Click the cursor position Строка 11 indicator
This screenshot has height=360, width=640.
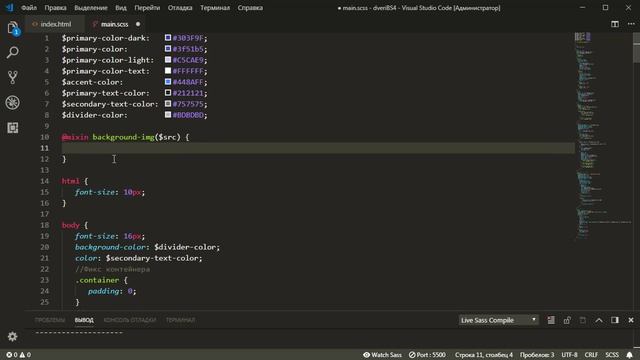pos(484,355)
